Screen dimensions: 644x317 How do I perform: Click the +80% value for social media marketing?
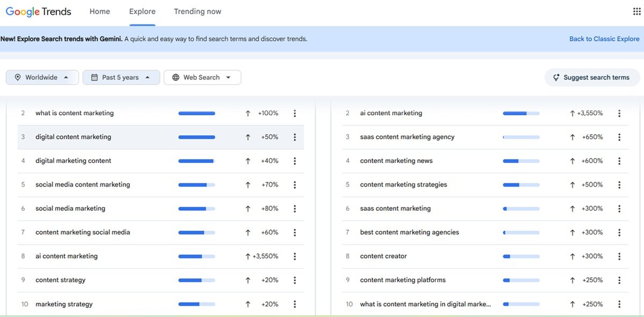pos(270,209)
